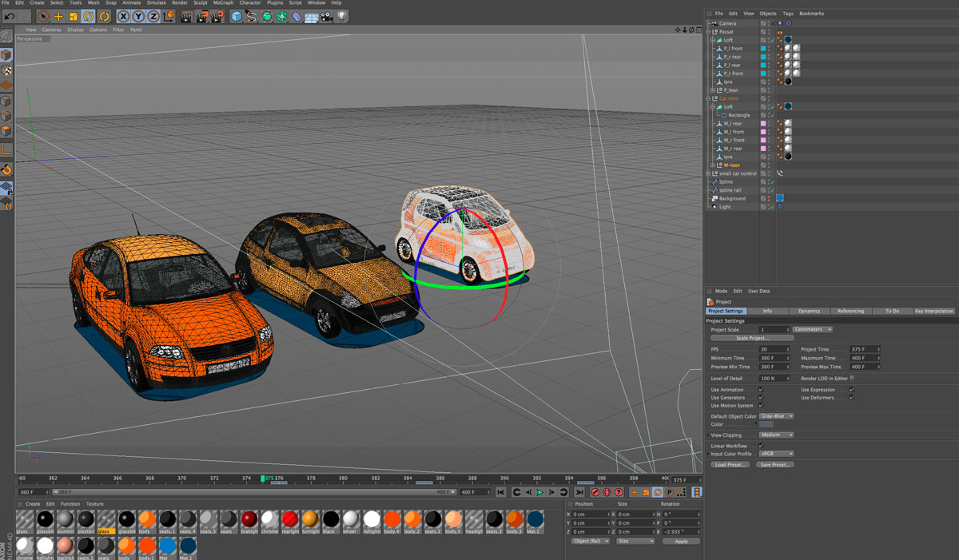959x560 pixels.
Task: Add a Light bulb icon
Action: 342,16
